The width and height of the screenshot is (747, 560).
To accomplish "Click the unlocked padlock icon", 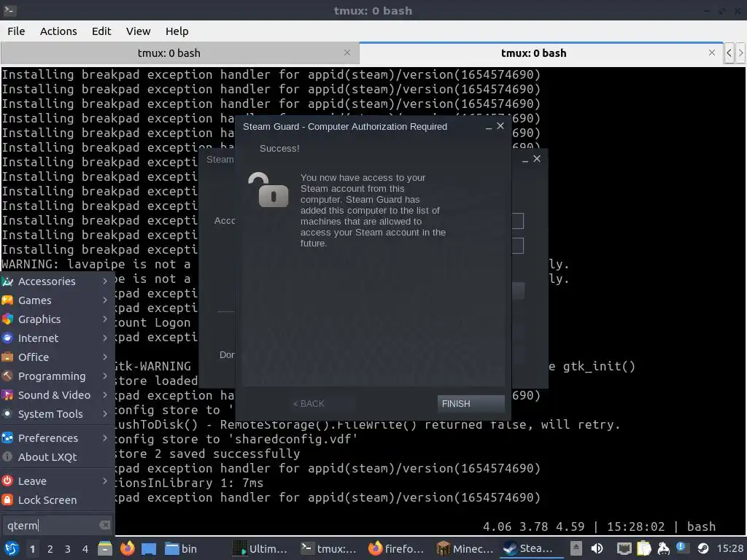I will click(x=268, y=190).
